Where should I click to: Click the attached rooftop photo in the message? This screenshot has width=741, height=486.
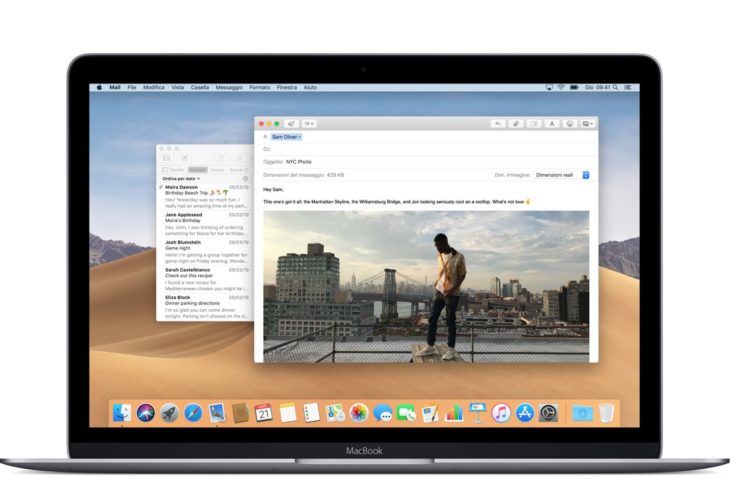(426, 286)
